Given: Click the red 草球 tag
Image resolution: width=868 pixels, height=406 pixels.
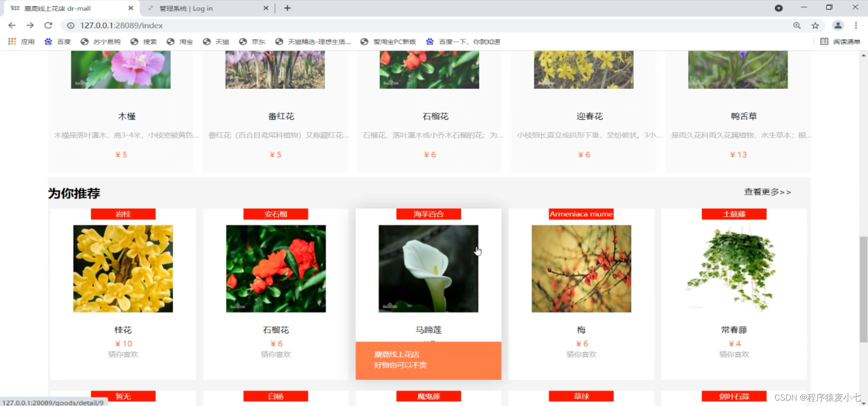Looking at the screenshot, I should (x=581, y=396).
